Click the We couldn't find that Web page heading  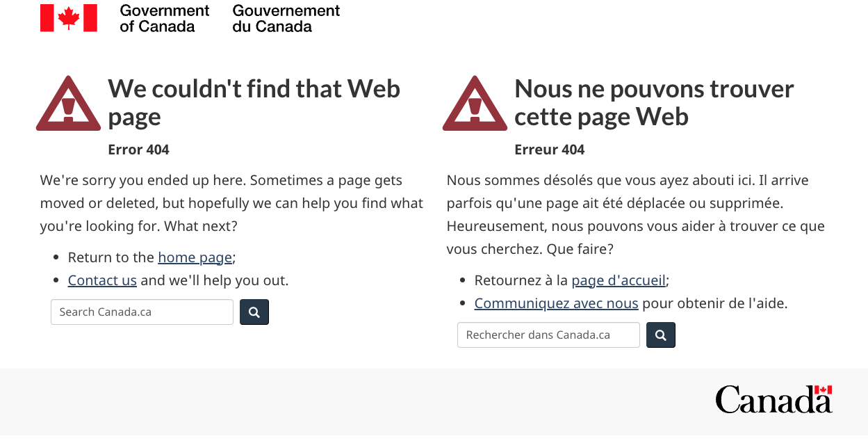click(254, 102)
